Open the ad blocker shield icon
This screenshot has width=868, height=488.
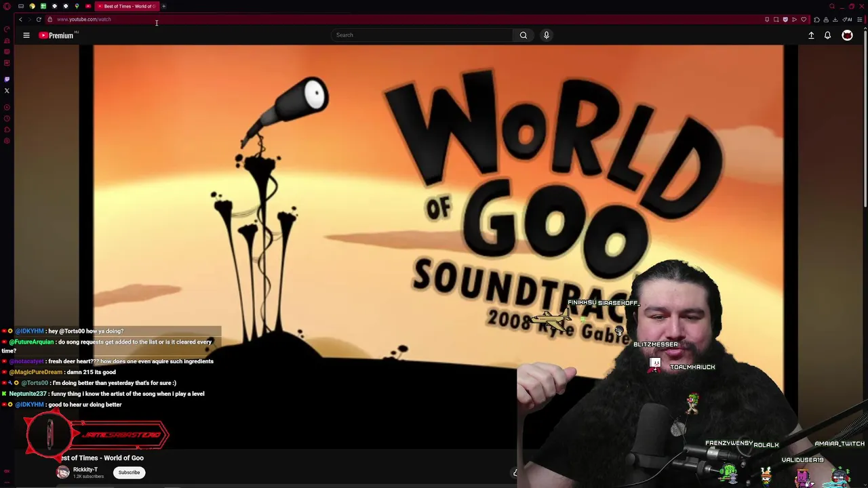tap(785, 20)
